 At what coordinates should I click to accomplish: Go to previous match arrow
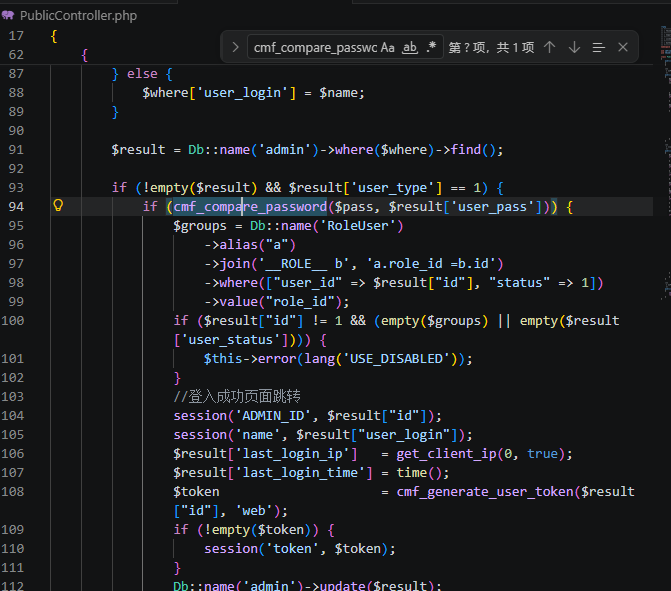(549, 47)
